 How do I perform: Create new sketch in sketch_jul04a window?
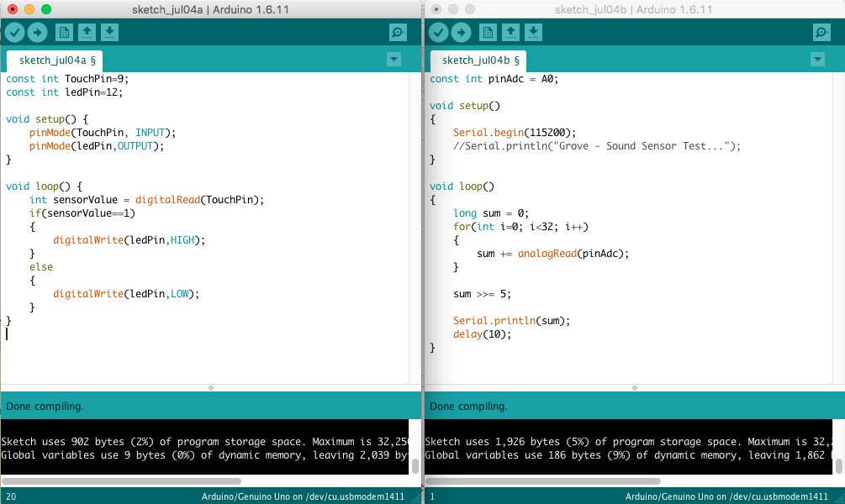click(64, 32)
